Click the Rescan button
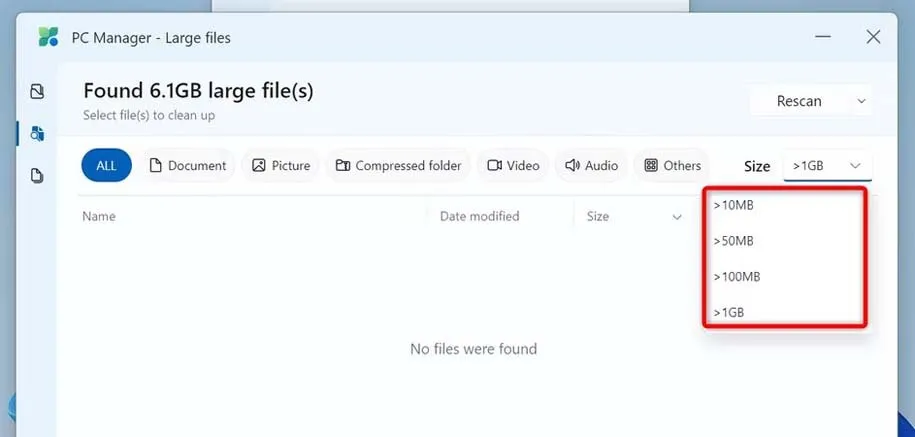 (x=799, y=101)
